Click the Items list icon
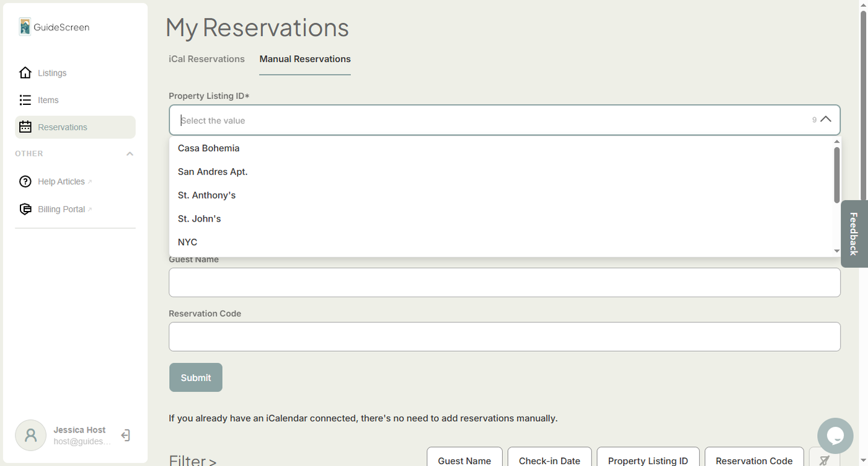The height and width of the screenshot is (466, 868). point(25,100)
